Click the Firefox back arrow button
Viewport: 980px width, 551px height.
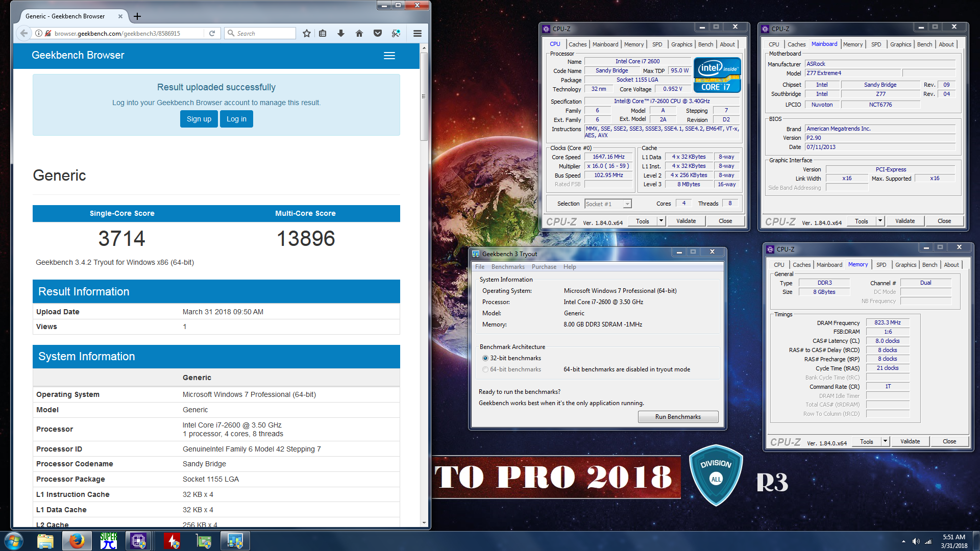(x=23, y=33)
